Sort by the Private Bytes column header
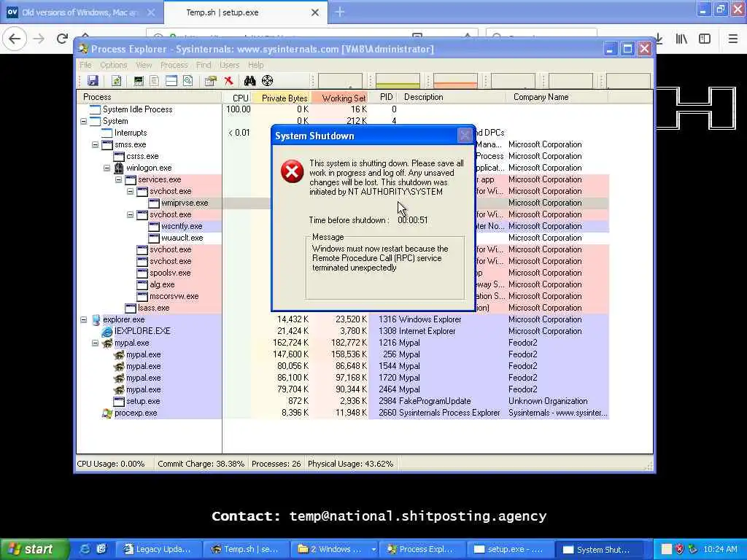Image resolution: width=747 pixels, height=560 pixels. 281,98
